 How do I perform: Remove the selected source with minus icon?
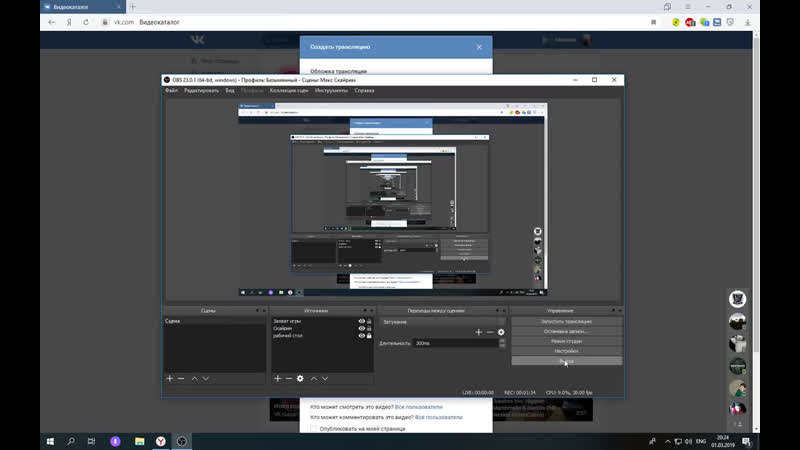pyautogui.click(x=289, y=379)
